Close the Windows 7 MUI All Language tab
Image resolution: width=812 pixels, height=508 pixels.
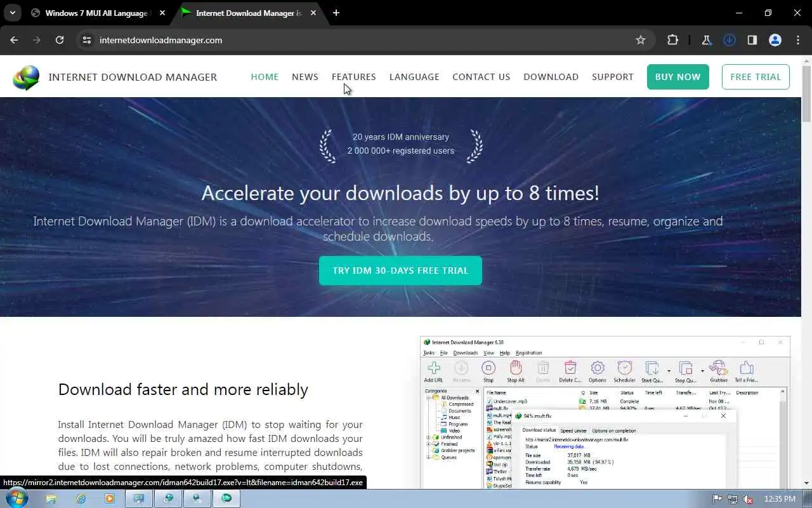point(162,13)
